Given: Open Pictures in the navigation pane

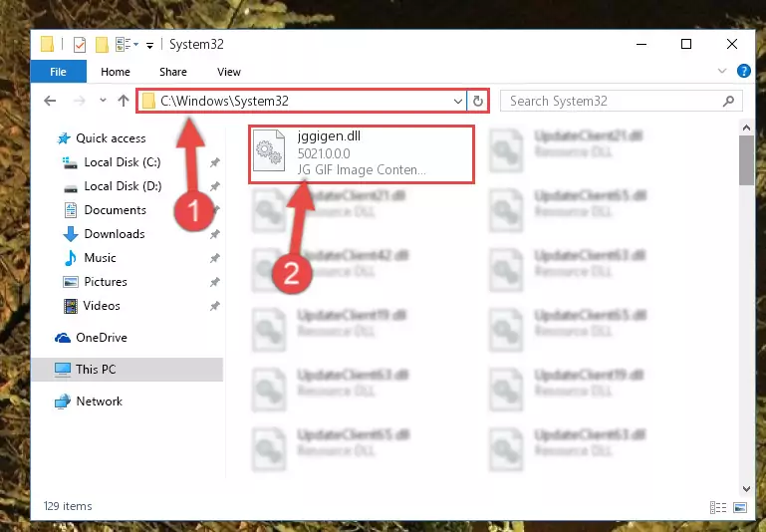Looking at the screenshot, I should tap(105, 282).
